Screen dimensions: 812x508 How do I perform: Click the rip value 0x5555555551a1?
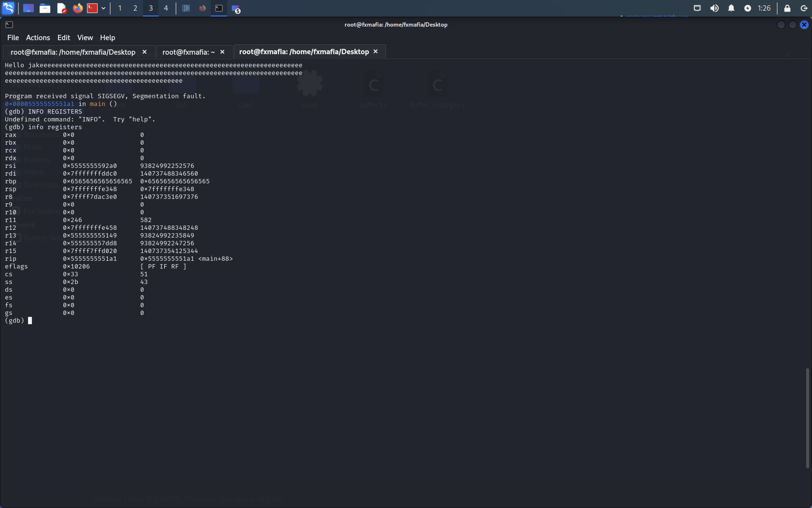click(90, 259)
